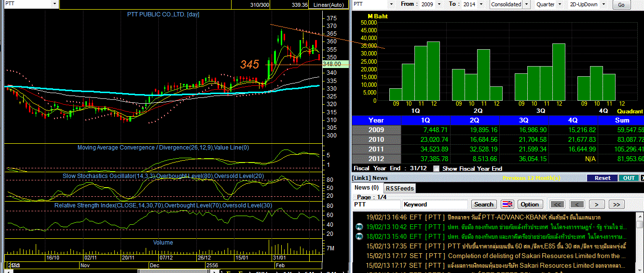Toggle Show Fiscal Year End checkbox
The width and height of the screenshot is (644, 273).
(x=437, y=169)
